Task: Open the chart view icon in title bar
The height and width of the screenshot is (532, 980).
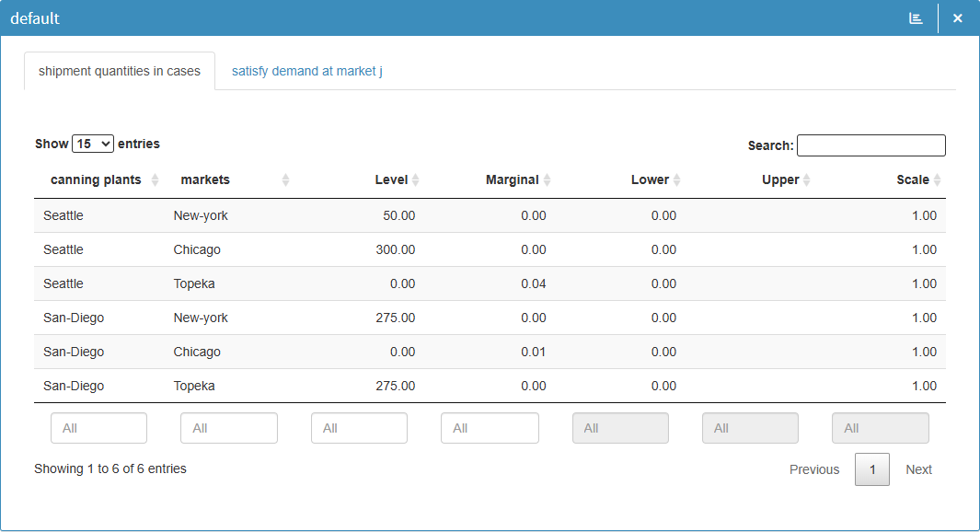Action: click(915, 17)
